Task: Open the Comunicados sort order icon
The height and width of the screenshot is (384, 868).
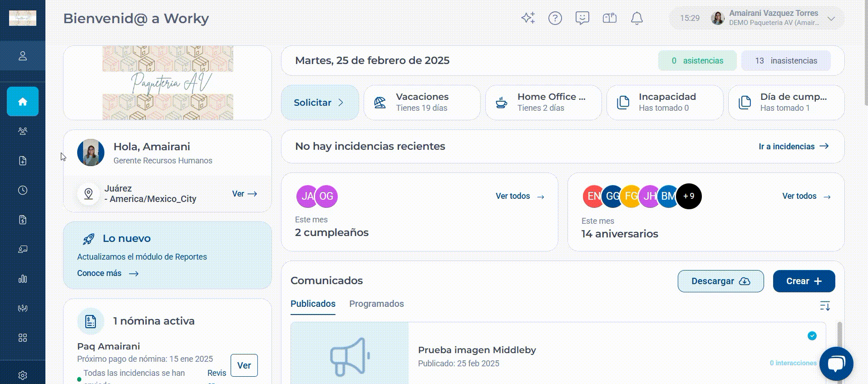Action: [825, 305]
